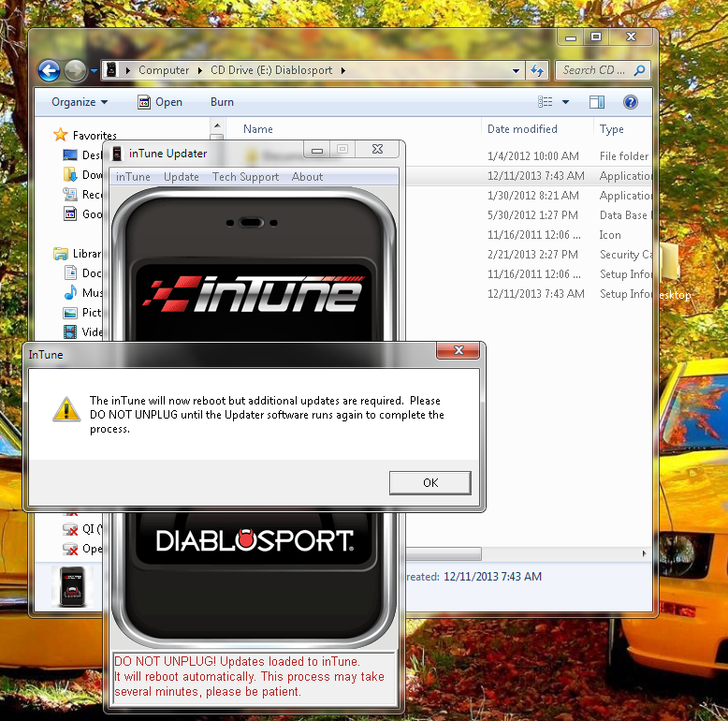Image resolution: width=728 pixels, height=721 pixels.
Task: Sort by the Type column header
Action: click(611, 129)
